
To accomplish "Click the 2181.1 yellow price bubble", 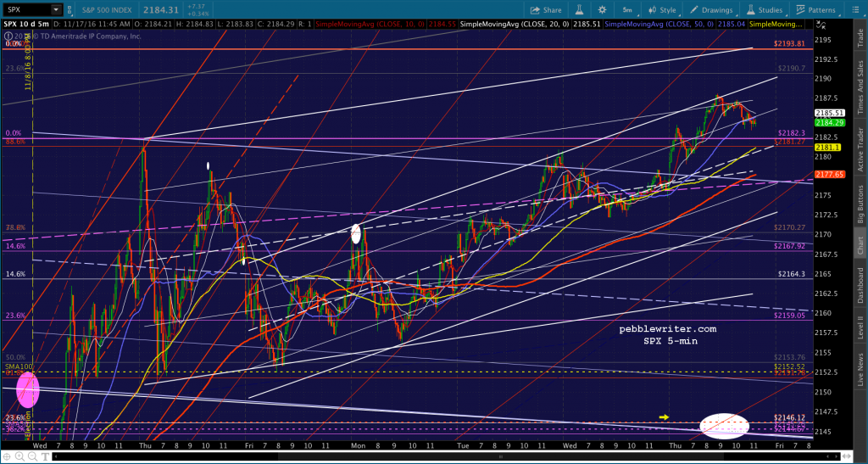I will coord(828,148).
